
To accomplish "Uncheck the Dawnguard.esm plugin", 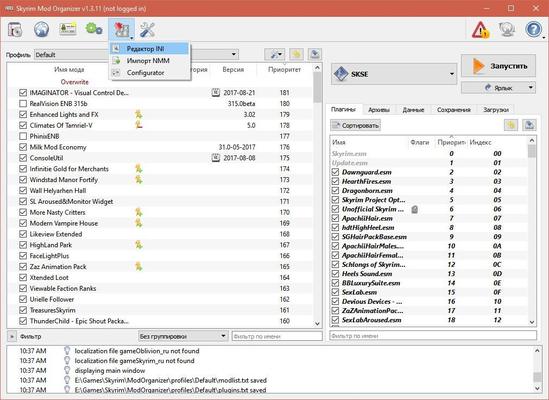I will click(x=335, y=172).
